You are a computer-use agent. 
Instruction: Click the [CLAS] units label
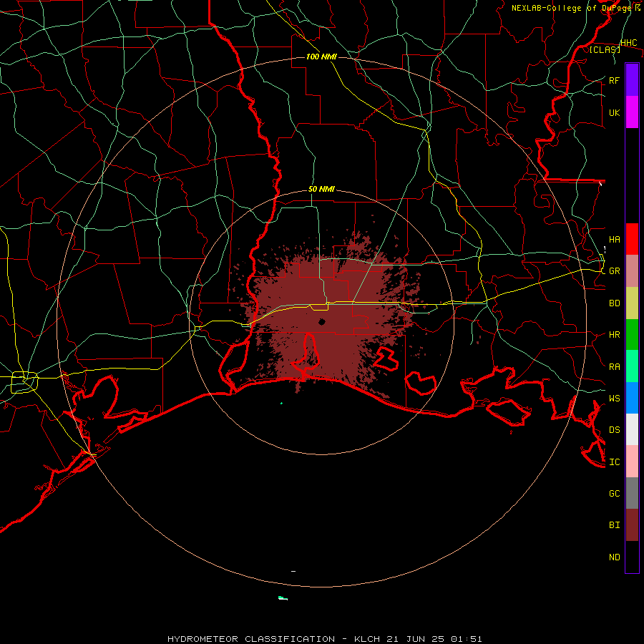pyautogui.click(x=605, y=49)
